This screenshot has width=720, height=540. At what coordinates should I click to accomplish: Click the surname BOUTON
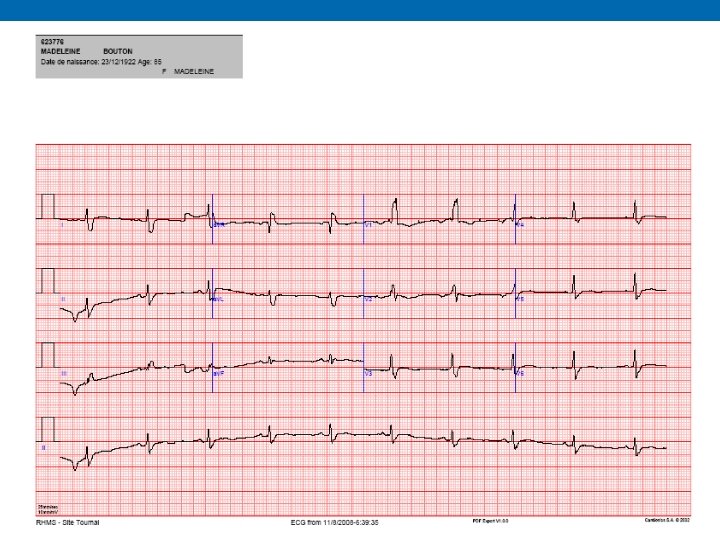click(x=118, y=51)
